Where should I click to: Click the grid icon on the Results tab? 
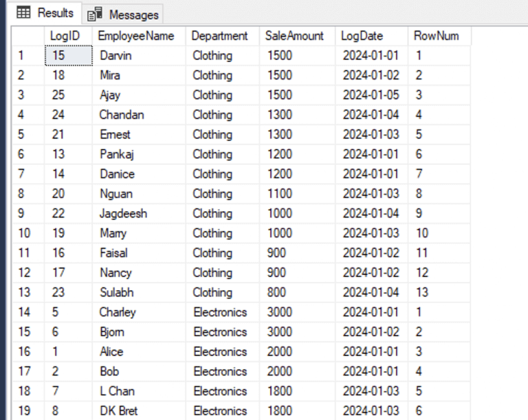click(23, 13)
